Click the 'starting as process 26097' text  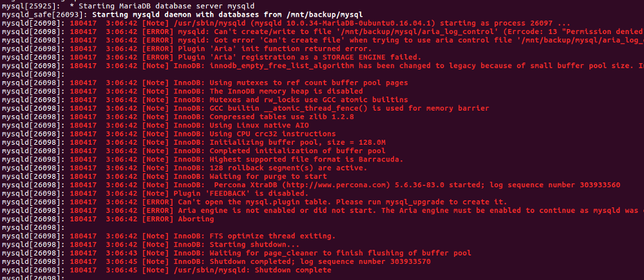click(463, 23)
